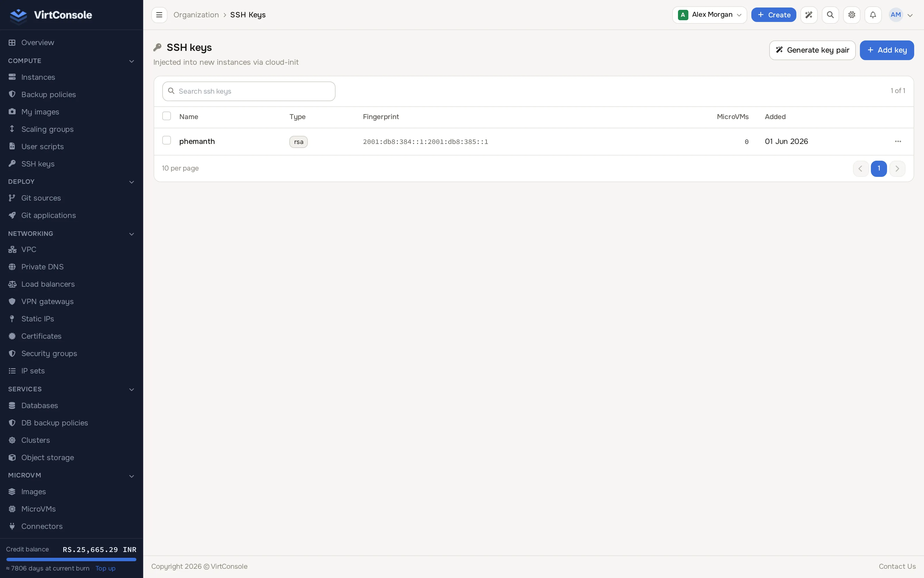This screenshot has height=578, width=924.
Task: Click the Add key button
Action: pyautogui.click(x=886, y=50)
